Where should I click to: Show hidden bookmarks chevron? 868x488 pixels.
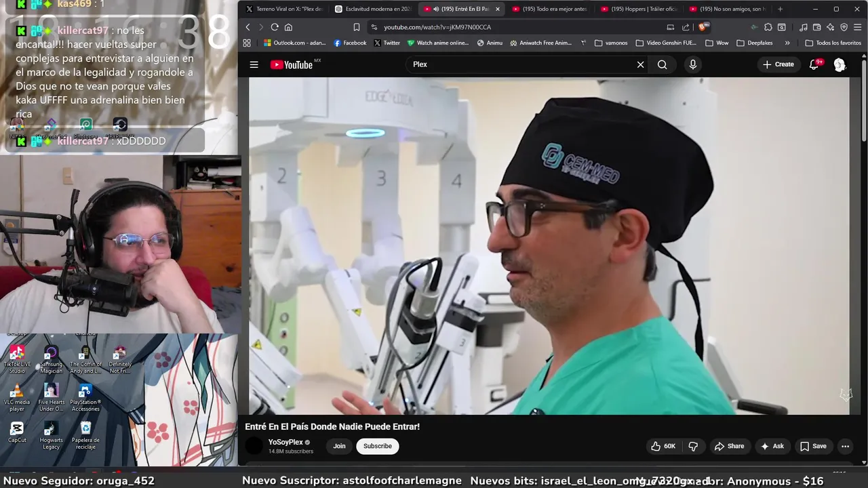tap(787, 43)
